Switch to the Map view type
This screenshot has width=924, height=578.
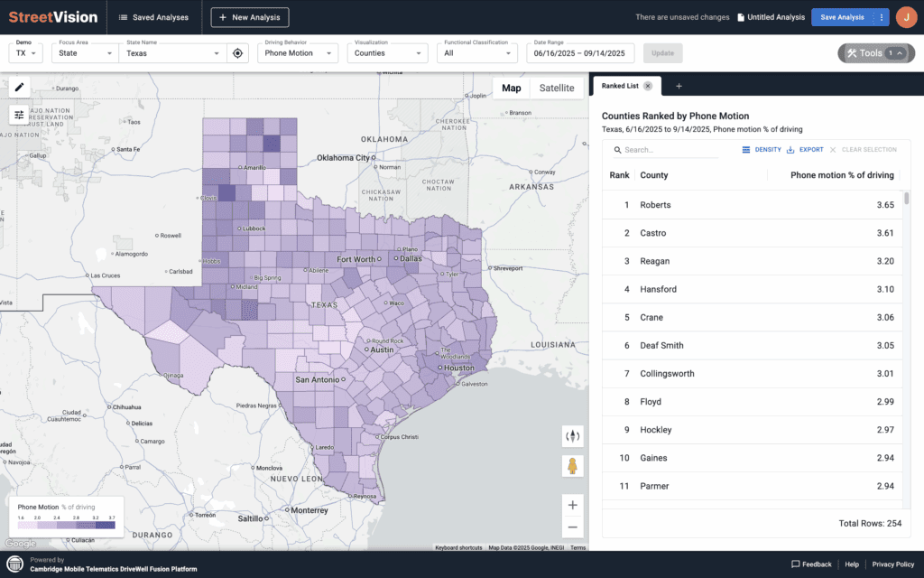click(x=512, y=88)
